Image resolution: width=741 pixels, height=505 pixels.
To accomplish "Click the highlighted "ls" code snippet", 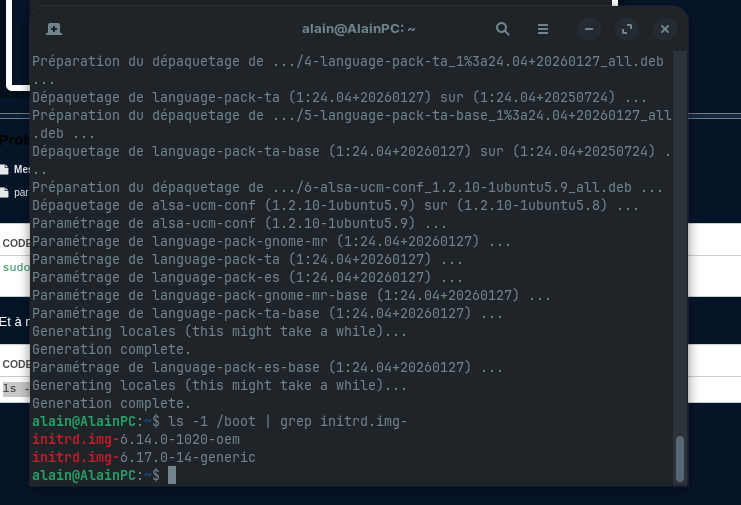I will coord(11,388).
